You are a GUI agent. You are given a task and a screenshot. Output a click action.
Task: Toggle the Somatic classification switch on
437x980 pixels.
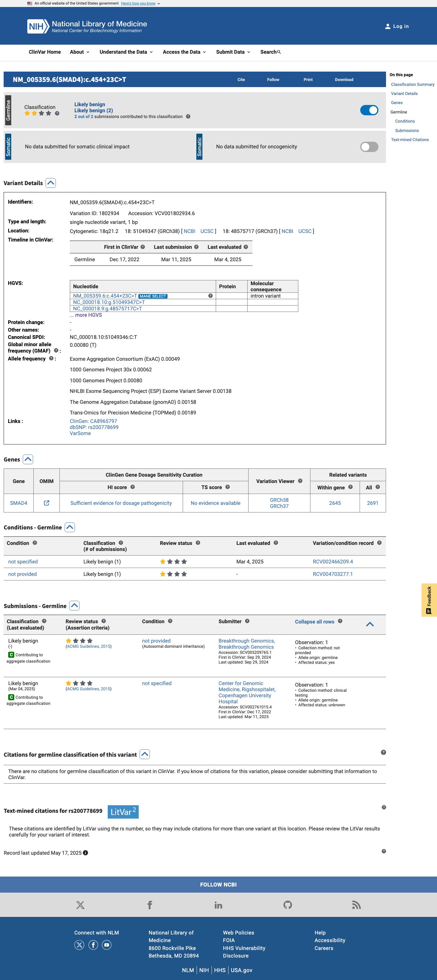(x=369, y=147)
